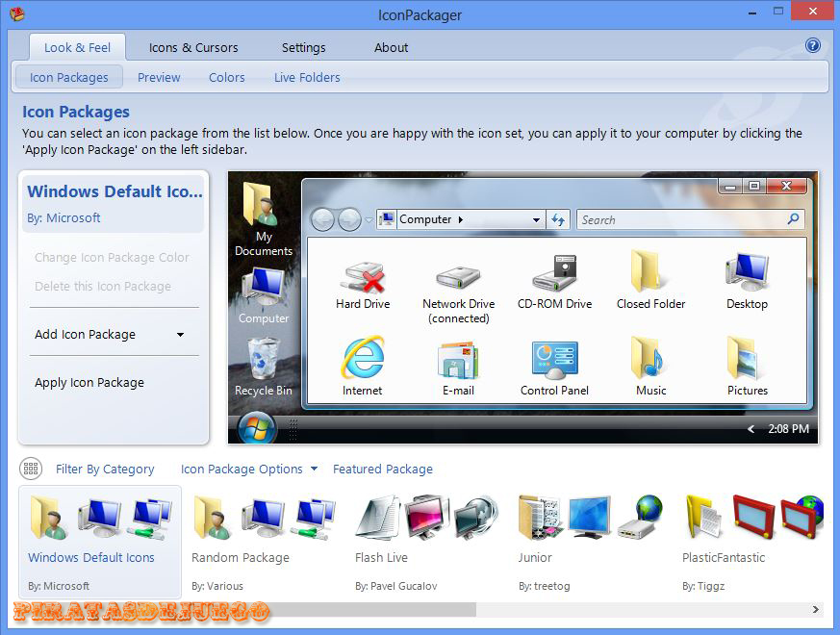840x635 pixels.
Task: Select the PlasticFantastic package
Action: pyautogui.click(x=752, y=542)
